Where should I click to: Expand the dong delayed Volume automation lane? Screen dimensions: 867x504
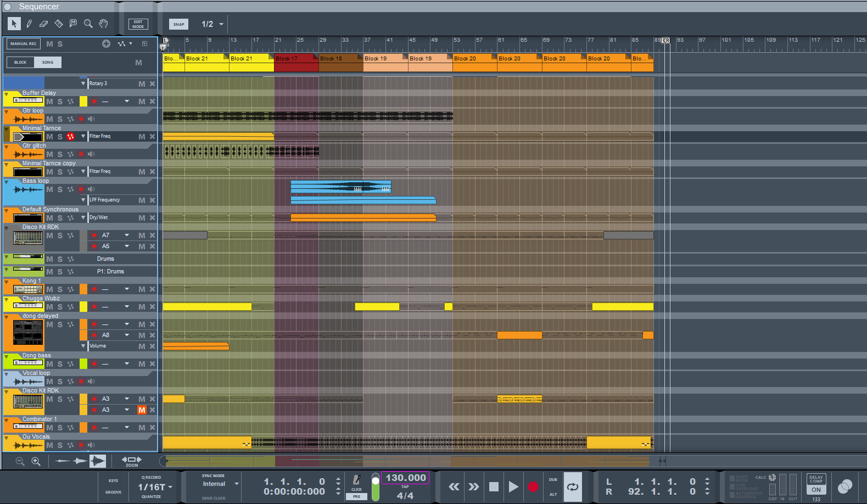tap(83, 346)
